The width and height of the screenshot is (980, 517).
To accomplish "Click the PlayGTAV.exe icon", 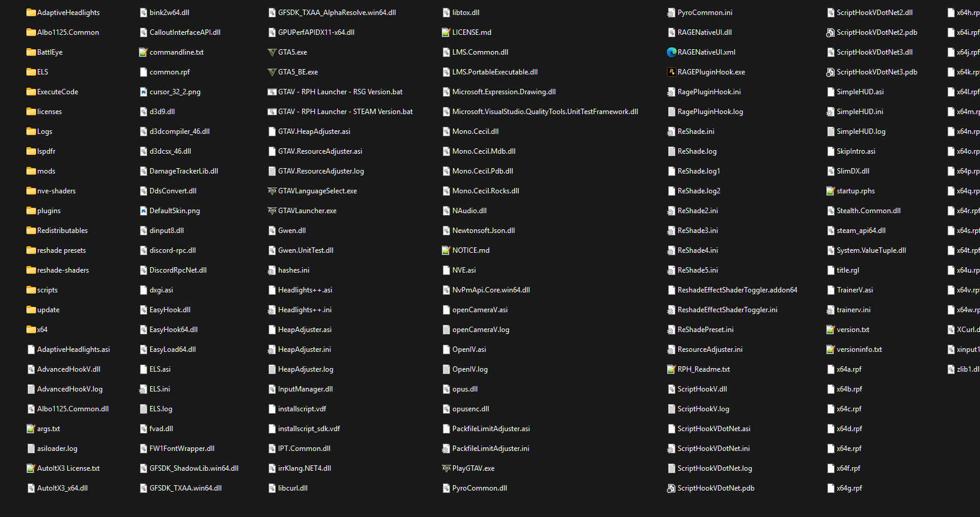I will tap(446, 468).
